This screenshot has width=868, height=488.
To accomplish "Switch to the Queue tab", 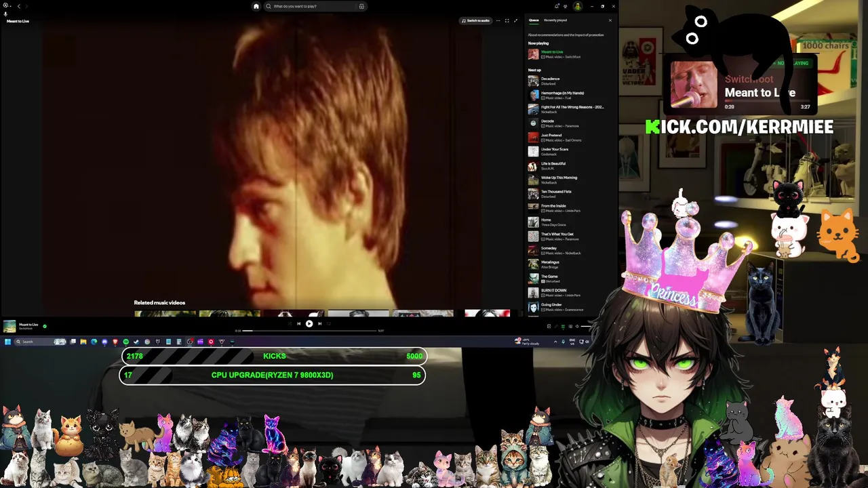I will pos(534,20).
